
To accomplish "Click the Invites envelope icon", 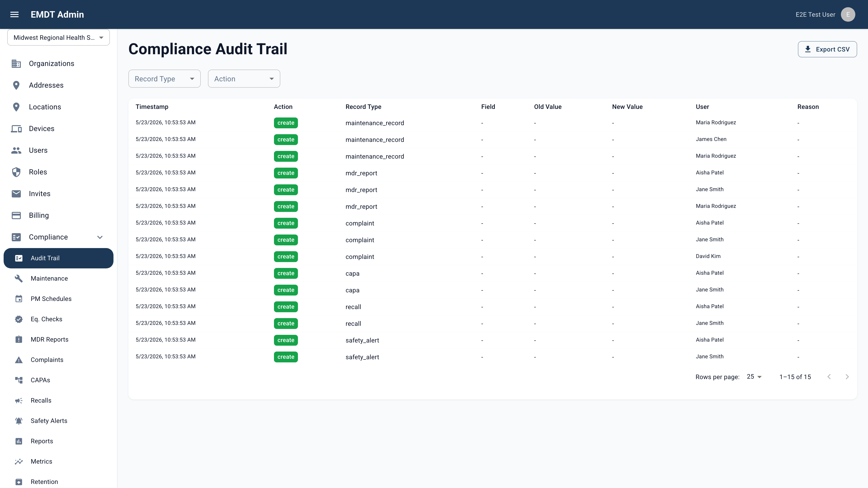I will 16,194.
